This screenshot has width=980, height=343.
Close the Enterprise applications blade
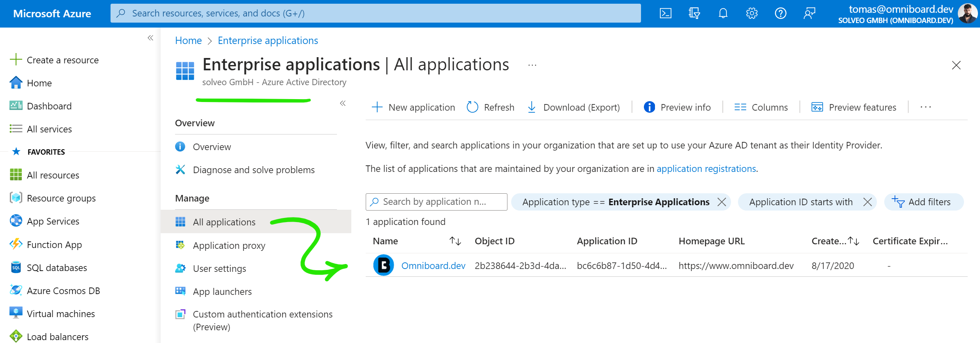[x=956, y=65]
